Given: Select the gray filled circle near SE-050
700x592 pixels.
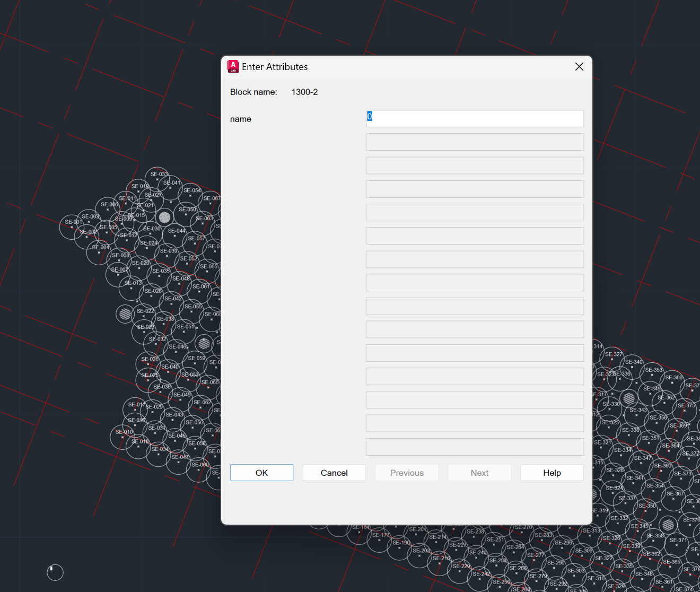Looking at the screenshot, I should (164, 216).
